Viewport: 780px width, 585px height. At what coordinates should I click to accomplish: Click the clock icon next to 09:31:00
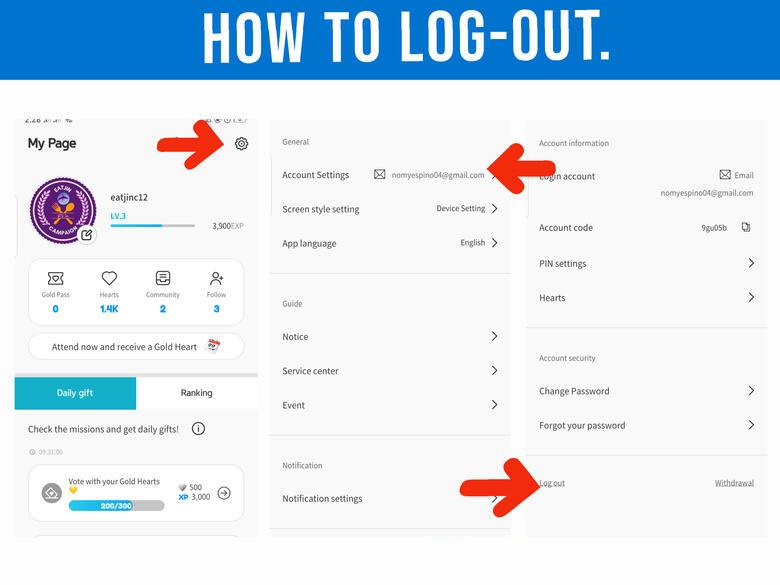(x=32, y=452)
